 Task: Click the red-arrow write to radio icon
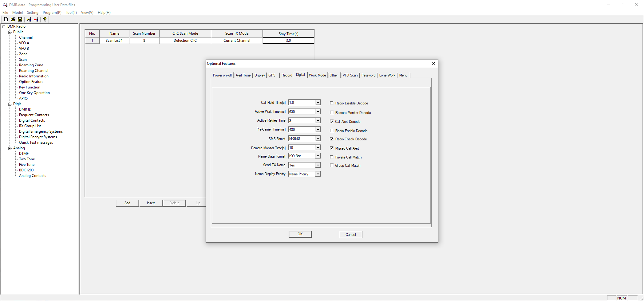click(36, 19)
